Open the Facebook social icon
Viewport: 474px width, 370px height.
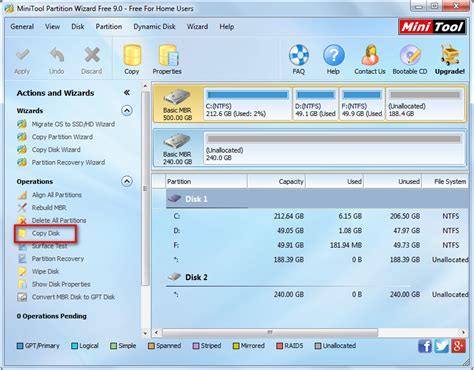pyautogui.click(x=425, y=346)
